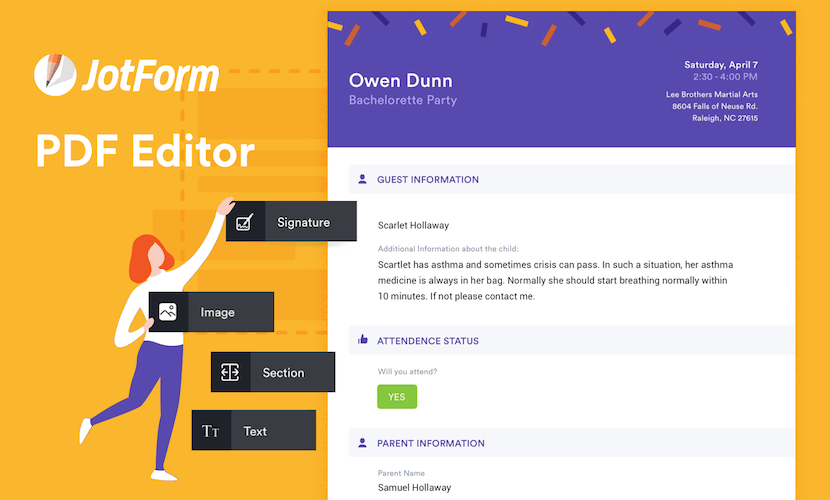Click the JotForm wordmark text

click(151, 75)
